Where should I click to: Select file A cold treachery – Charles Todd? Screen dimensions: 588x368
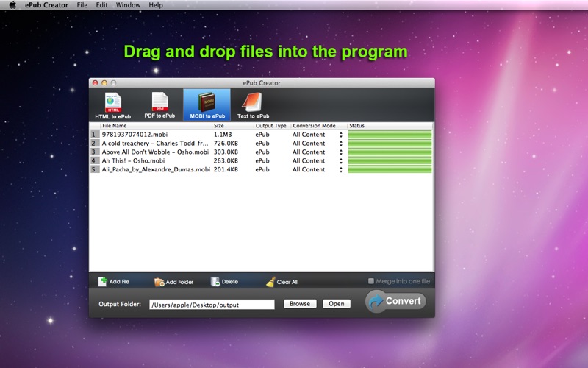(155, 143)
